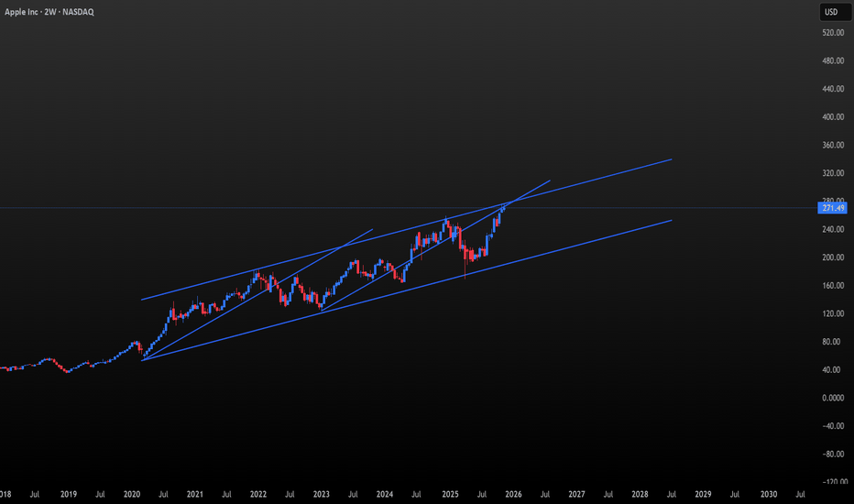Select the lower channel trend line's right end
854x504 pixels.
[x=671, y=221]
